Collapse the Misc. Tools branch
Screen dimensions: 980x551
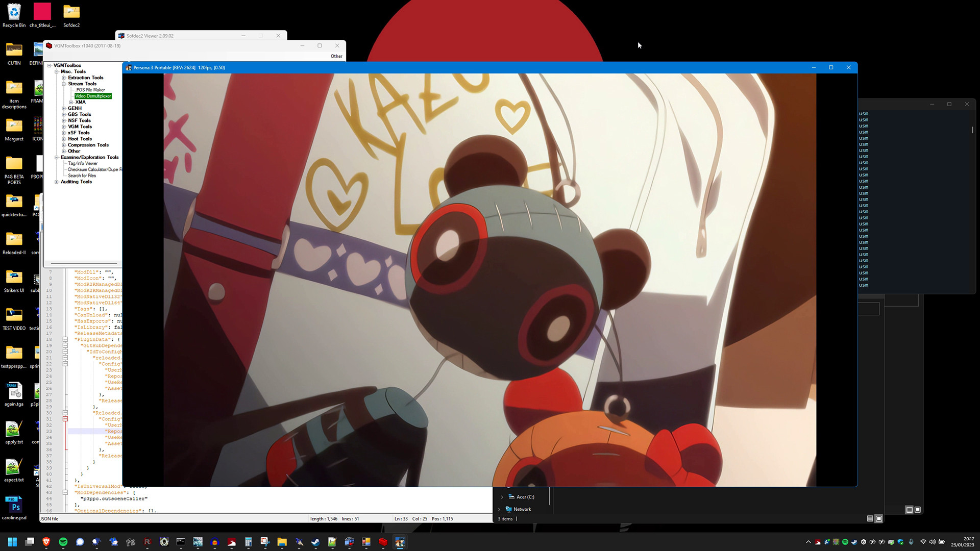coord(57,71)
